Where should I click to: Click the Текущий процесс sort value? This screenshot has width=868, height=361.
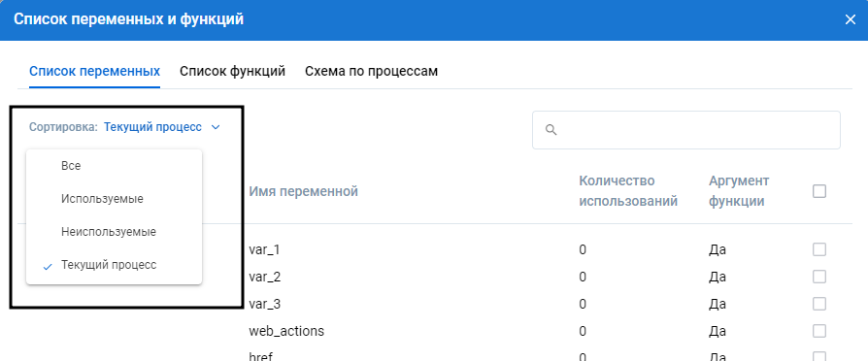(x=152, y=127)
